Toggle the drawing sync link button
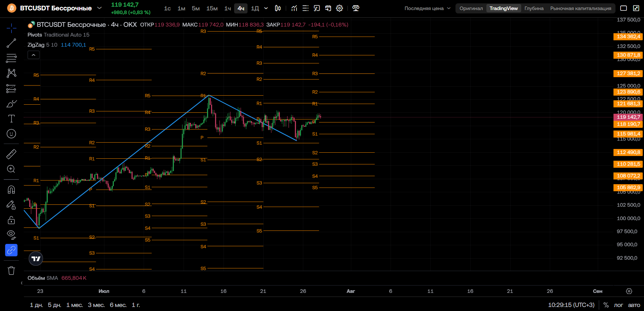Viewport: 644px width, 311px height. [11, 250]
